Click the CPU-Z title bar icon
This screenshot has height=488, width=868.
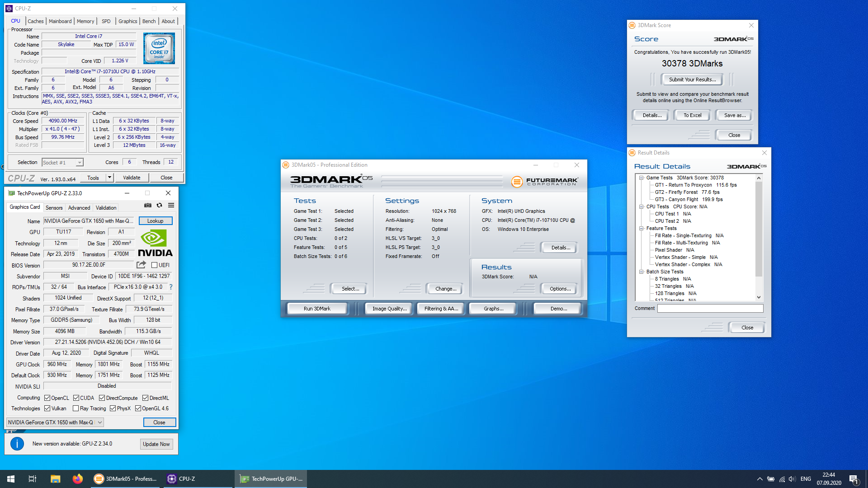tap(9, 9)
